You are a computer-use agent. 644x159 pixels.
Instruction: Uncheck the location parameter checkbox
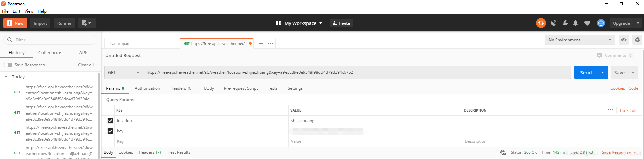click(x=110, y=120)
